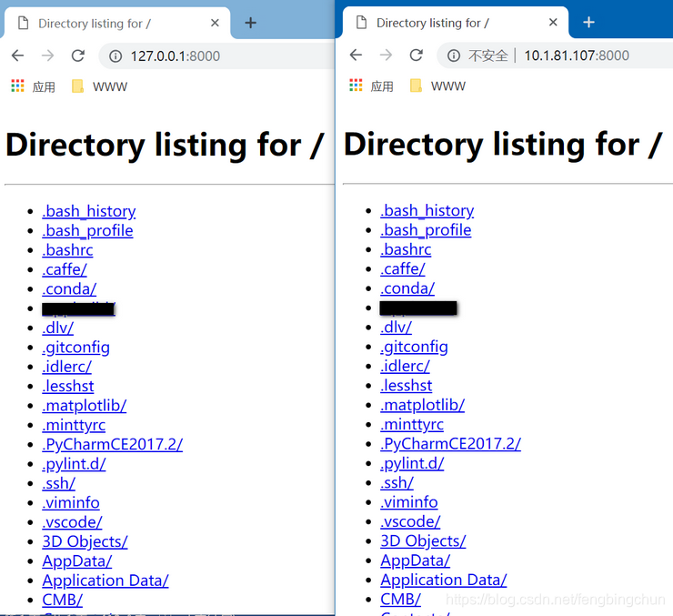Image resolution: width=673 pixels, height=616 pixels.
Task: Go forward in the 127.0.0.1 browser window
Action: click(47, 56)
